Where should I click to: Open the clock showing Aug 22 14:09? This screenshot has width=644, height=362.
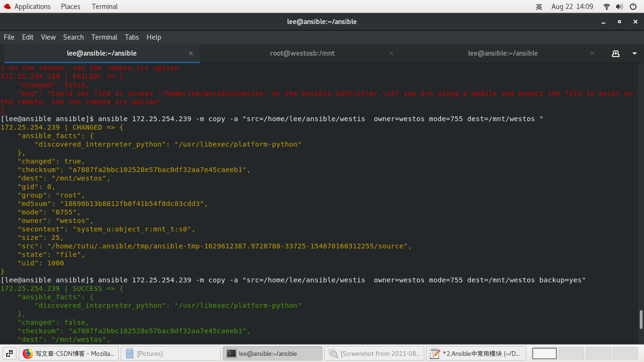point(572,7)
